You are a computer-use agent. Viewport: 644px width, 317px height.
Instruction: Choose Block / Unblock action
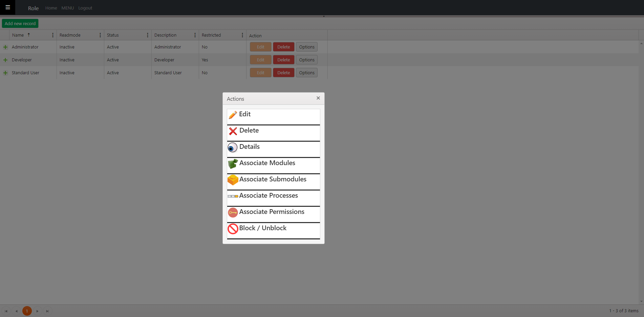[x=274, y=231]
